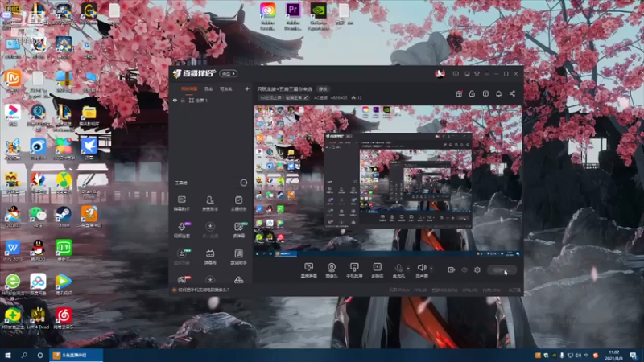Viewport: 644px width, 362px height.
Task: Open Cortana circle on taskbar
Action: coord(39,355)
